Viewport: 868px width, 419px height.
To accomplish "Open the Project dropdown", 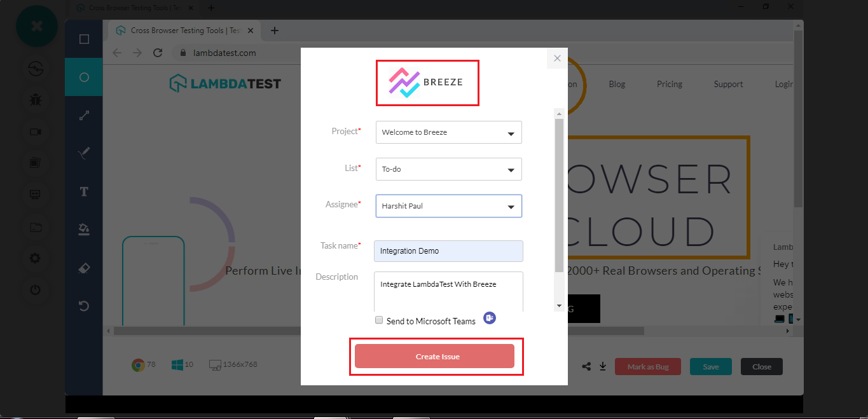I will coord(449,132).
